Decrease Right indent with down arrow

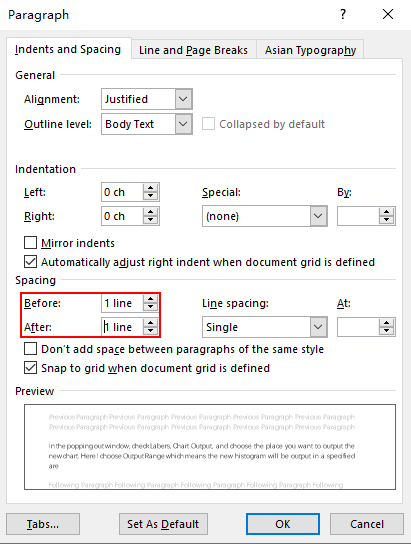[151, 220]
